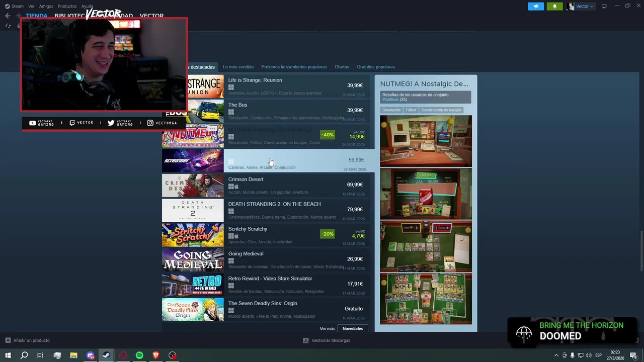This screenshot has height=362, width=644.
Task: Click the back navigation arrow
Action: [x=8, y=16]
